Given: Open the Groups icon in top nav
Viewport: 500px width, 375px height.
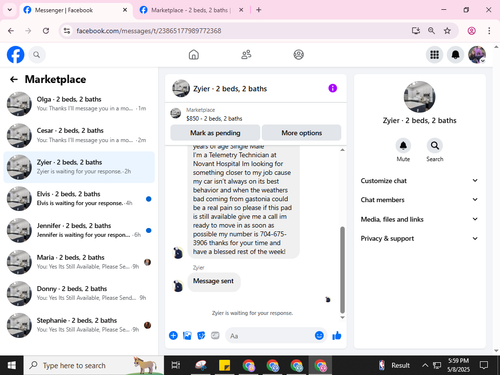Looking at the screenshot, I should click(298, 55).
